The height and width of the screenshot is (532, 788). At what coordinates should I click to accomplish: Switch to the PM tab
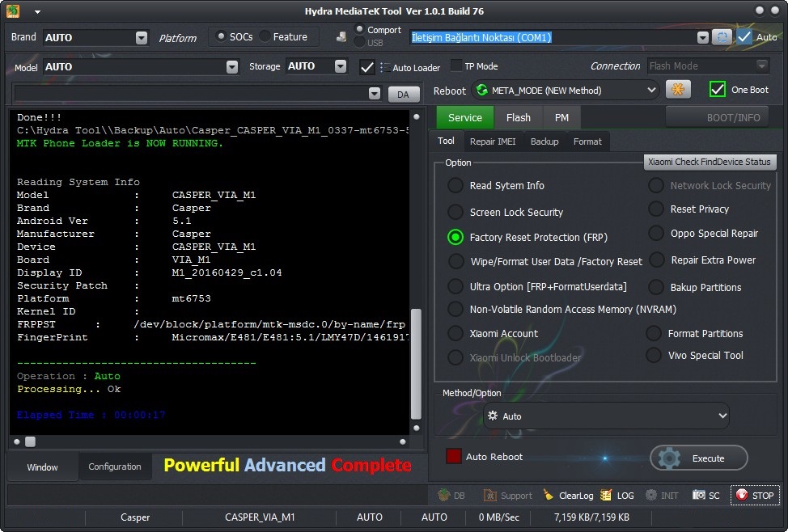(x=561, y=117)
